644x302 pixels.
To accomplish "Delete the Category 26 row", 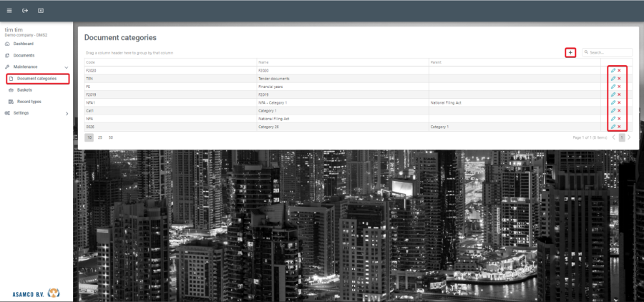I will tap(620, 127).
